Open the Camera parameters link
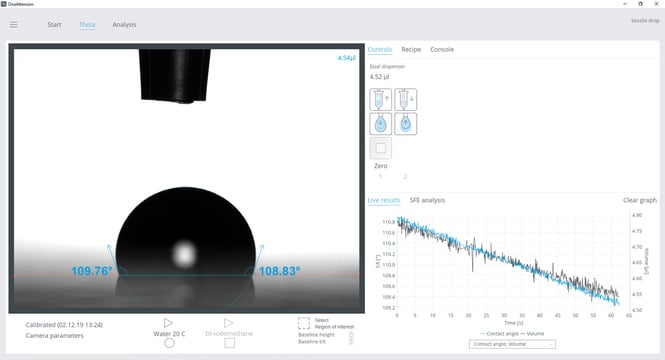The image size is (665, 360). click(54, 335)
